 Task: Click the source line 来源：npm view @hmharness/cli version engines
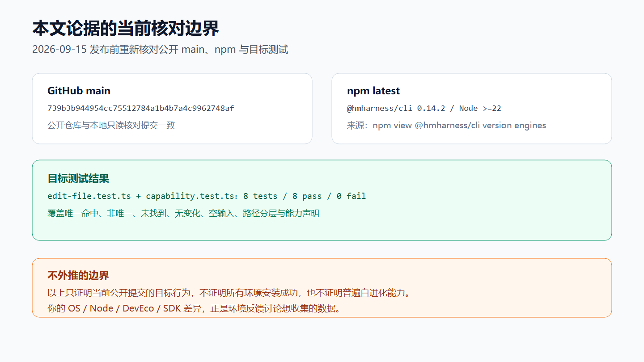[446, 125]
